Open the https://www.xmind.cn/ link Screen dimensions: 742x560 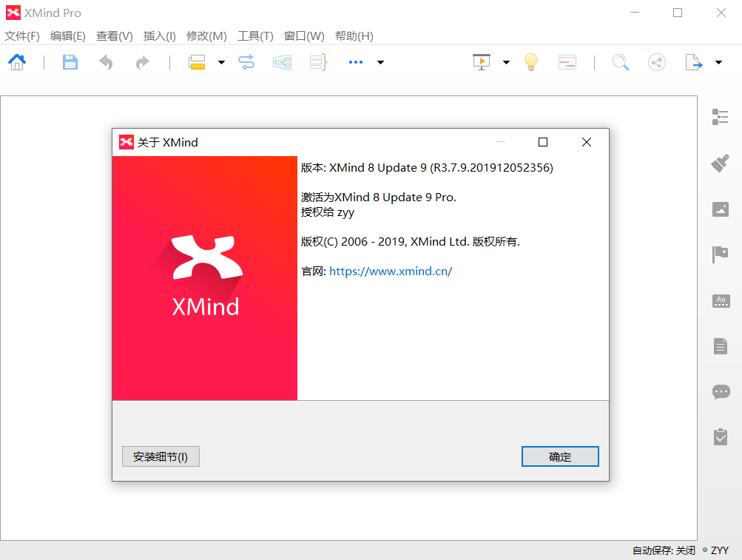391,271
